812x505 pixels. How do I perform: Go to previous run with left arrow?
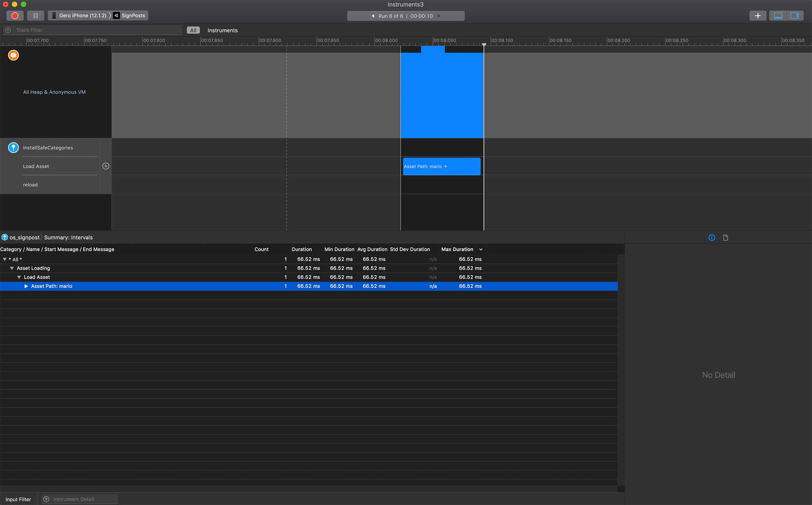(373, 16)
